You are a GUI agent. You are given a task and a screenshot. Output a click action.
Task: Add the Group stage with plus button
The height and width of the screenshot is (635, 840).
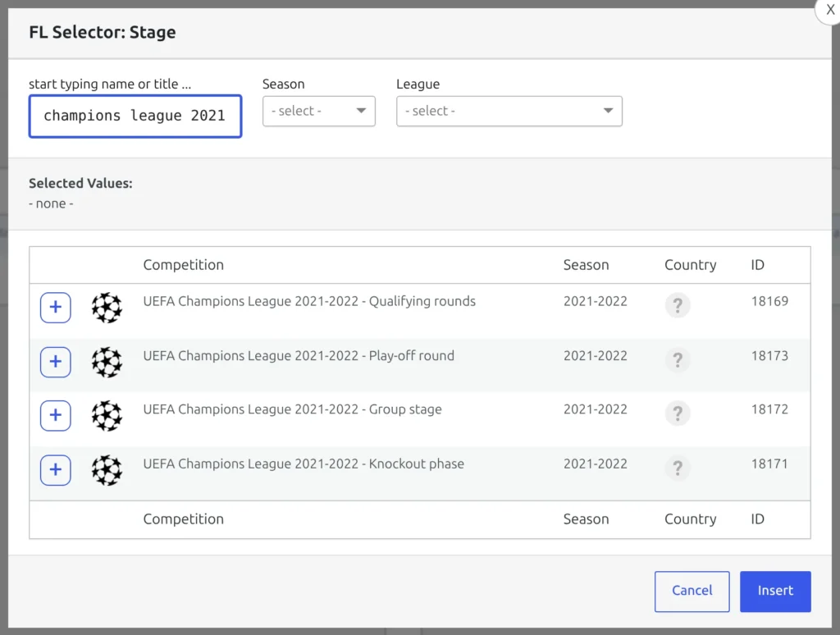point(55,415)
